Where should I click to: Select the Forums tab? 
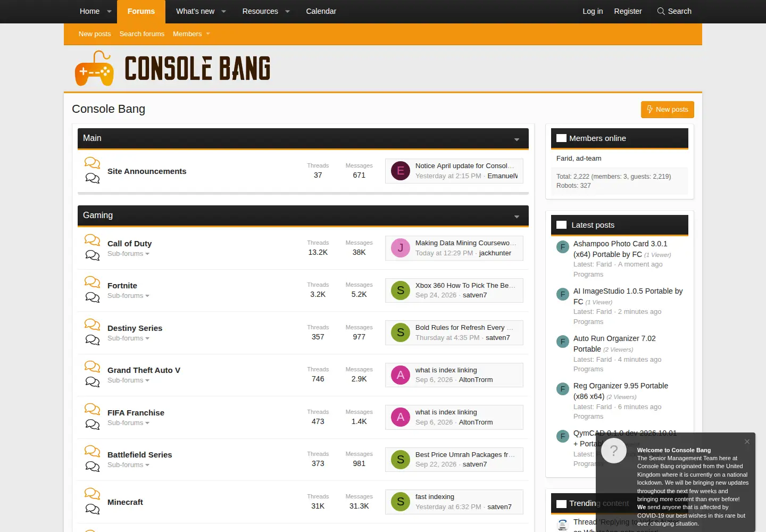click(x=141, y=11)
